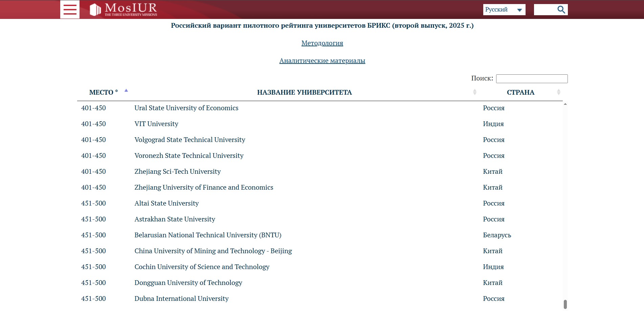The height and width of the screenshot is (311, 644).
Task: Click the ascending sort arrow beside МЕСТО
Action: click(126, 91)
